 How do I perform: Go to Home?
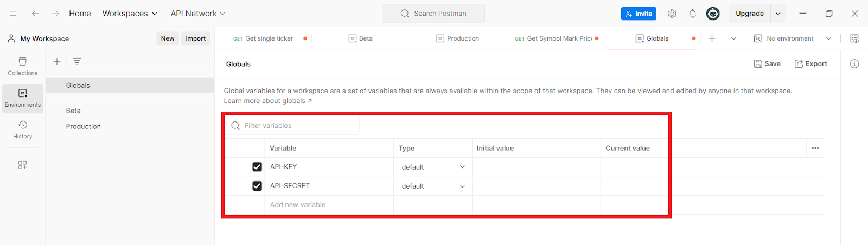(80, 14)
